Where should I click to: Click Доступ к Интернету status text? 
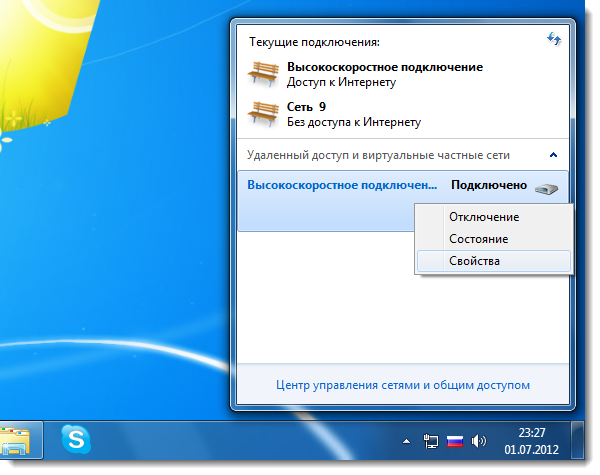[x=341, y=82]
